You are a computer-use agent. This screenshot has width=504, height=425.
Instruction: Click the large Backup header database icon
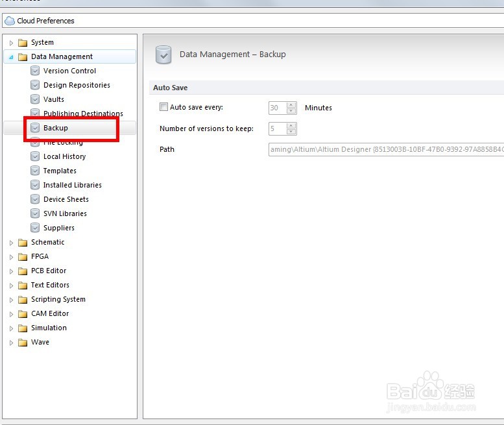(163, 55)
